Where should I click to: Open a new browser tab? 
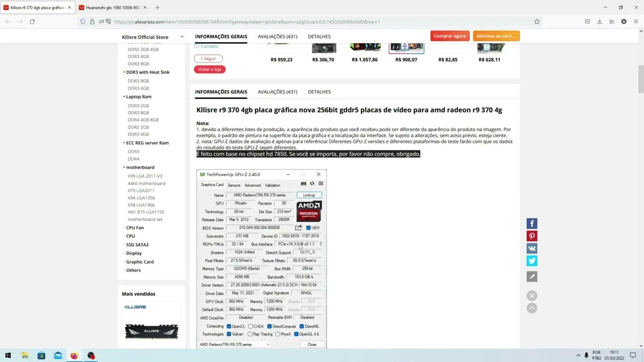157,8
